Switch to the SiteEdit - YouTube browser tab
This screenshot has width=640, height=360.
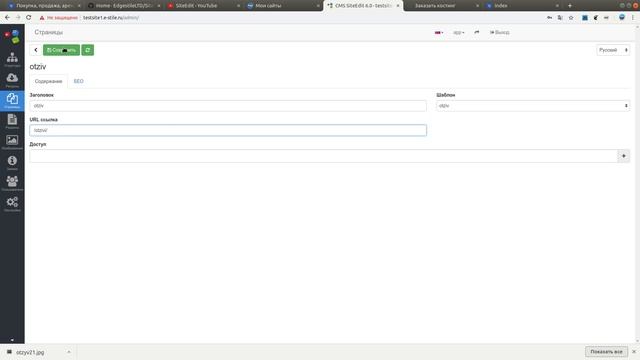coord(202,6)
